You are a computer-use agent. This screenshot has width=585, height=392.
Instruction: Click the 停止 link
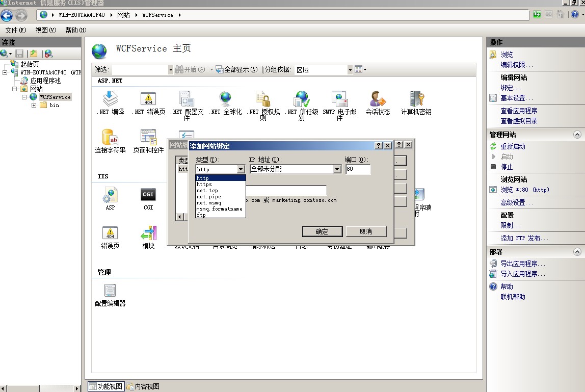coord(507,167)
